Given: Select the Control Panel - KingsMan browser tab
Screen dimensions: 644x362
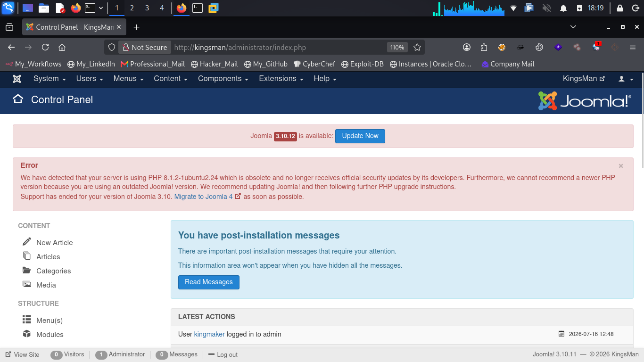Looking at the screenshot, I should tap(74, 27).
